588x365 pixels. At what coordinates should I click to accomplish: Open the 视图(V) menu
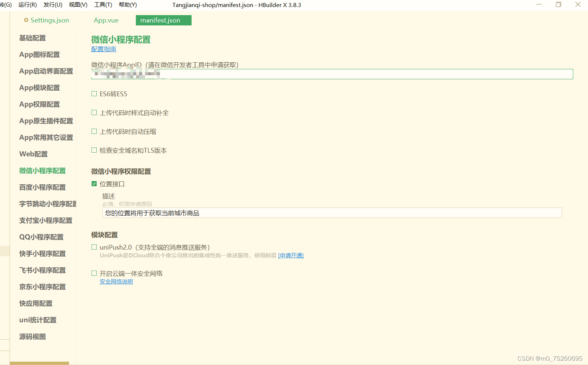[78, 5]
